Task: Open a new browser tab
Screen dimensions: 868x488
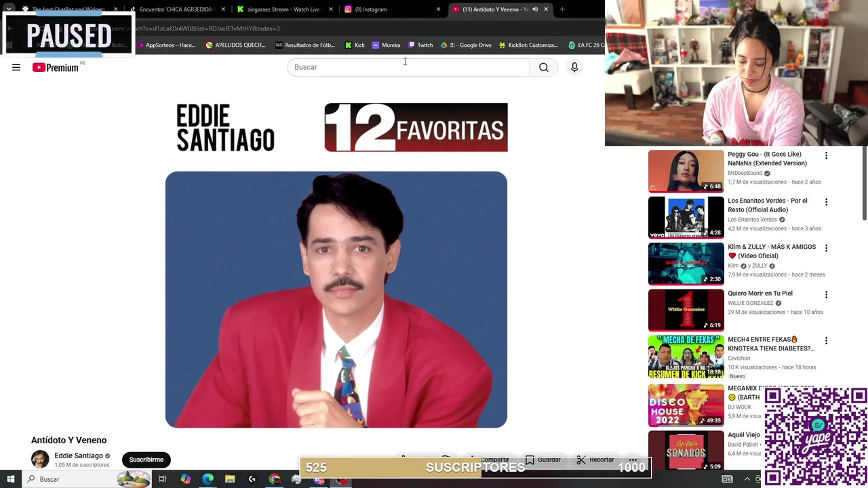Action: pyautogui.click(x=562, y=9)
